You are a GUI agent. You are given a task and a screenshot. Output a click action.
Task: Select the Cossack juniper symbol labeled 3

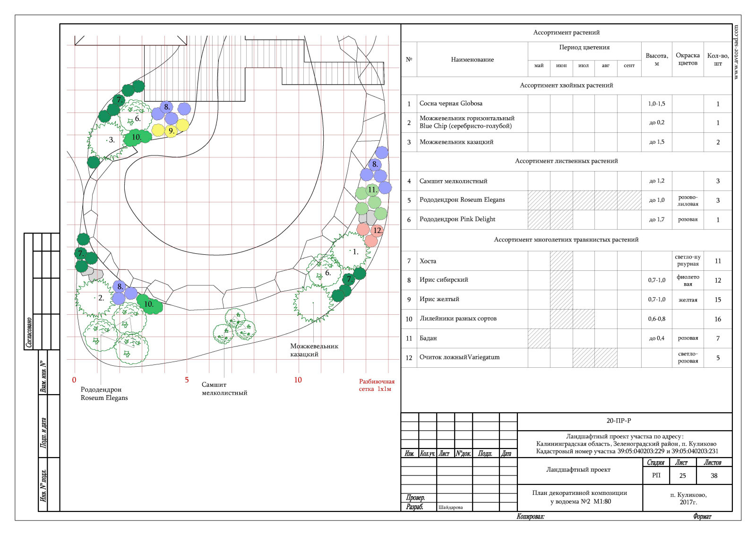coord(107,140)
